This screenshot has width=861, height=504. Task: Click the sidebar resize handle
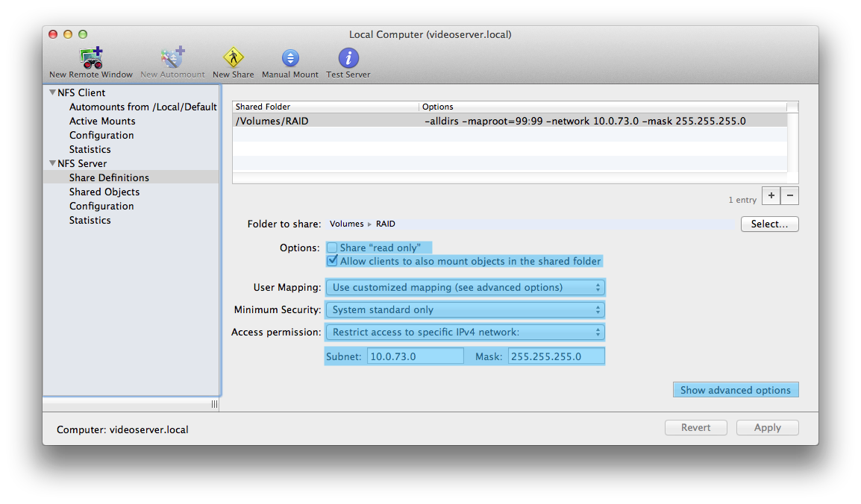(x=214, y=404)
